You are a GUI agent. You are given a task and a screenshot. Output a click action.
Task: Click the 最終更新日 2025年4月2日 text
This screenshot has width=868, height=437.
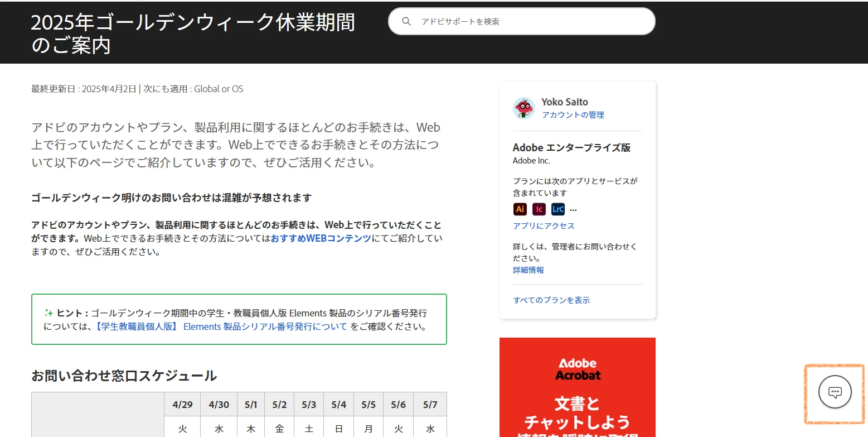tap(84, 89)
